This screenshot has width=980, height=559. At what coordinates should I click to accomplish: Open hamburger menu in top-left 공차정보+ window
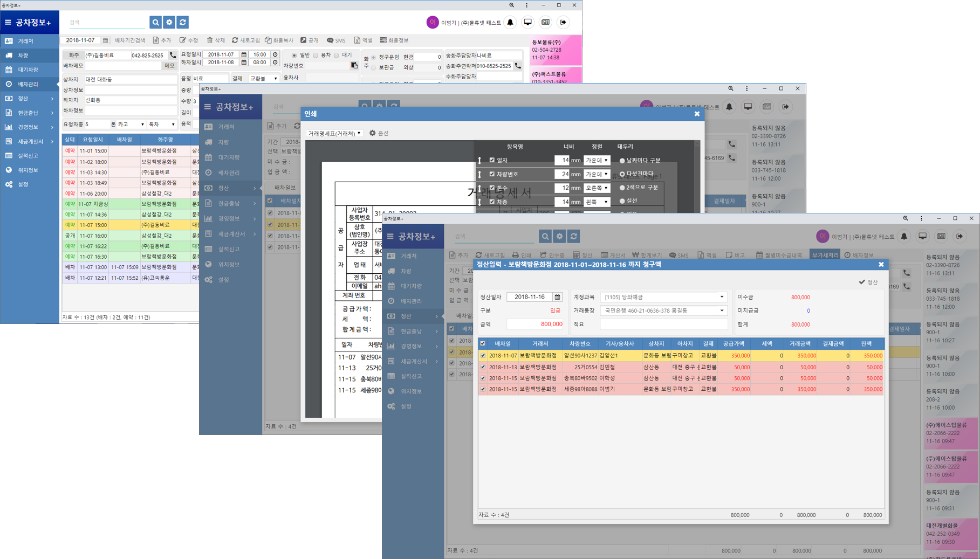coord(8,22)
